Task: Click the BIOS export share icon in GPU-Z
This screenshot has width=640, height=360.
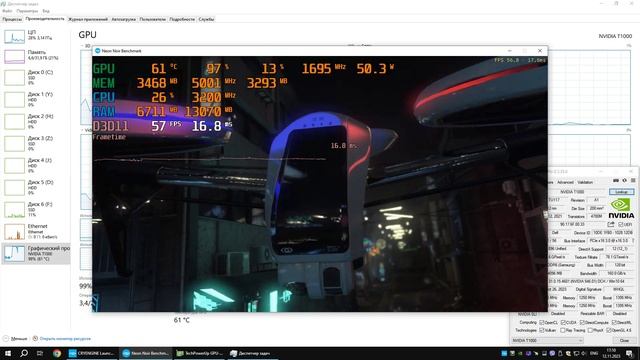Action: pos(611,224)
